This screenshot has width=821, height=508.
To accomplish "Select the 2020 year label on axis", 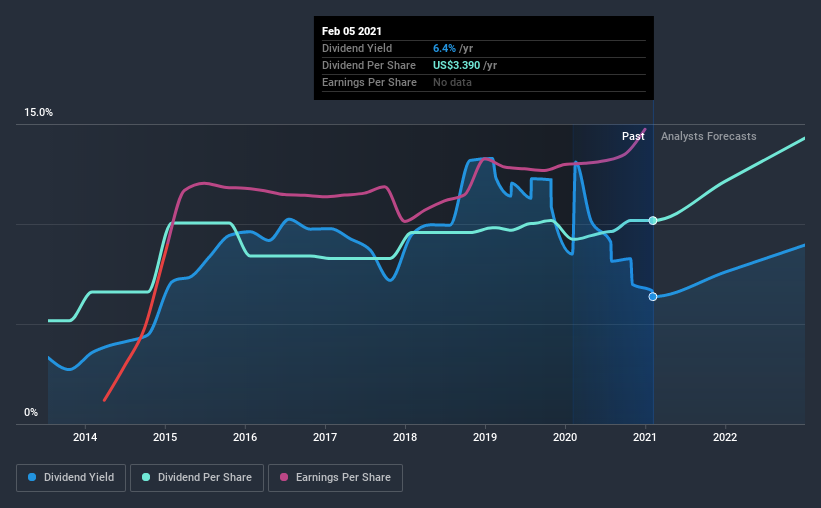I will click(x=565, y=437).
